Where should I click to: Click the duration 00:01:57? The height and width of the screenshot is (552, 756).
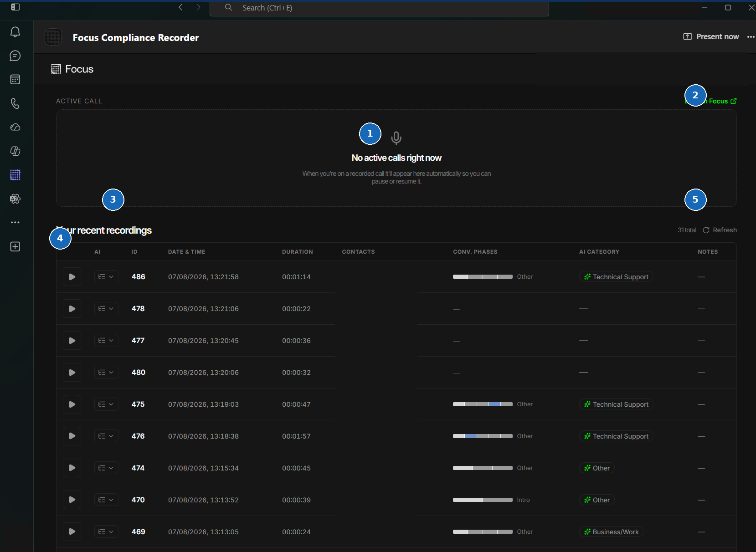point(296,436)
